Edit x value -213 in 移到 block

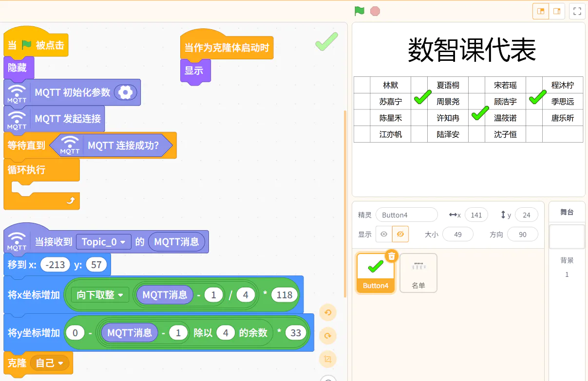point(56,265)
